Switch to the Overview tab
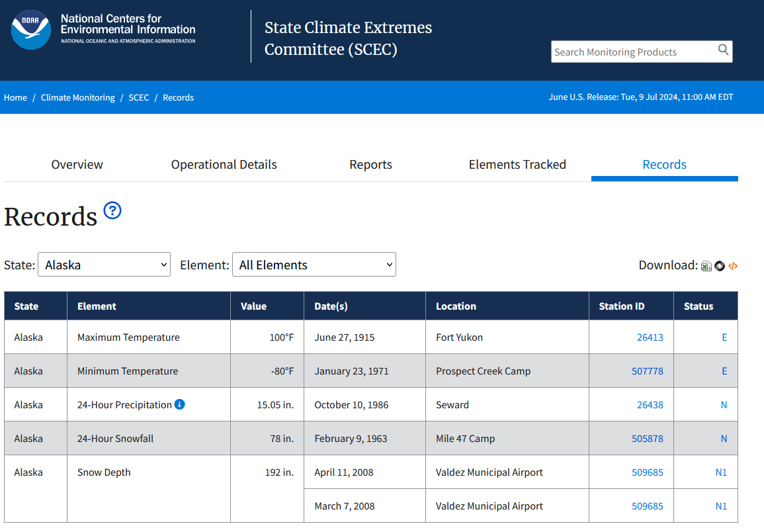Screen dimensions: 764x532 [77, 165]
